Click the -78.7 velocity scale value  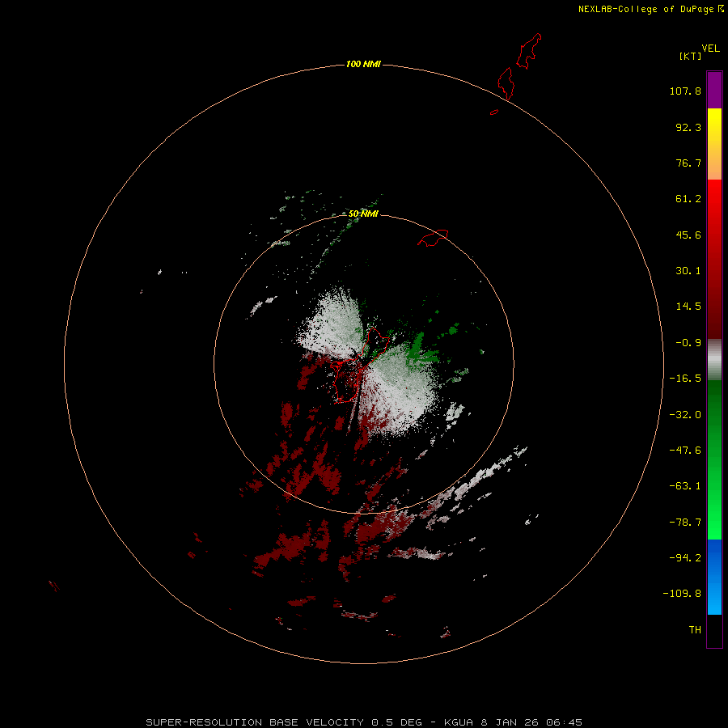tap(685, 523)
